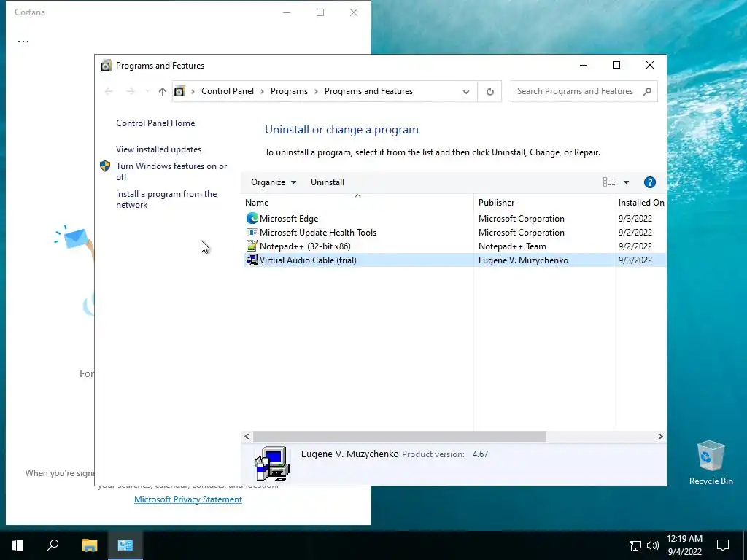Click the horizontal scrollbar thumb
The height and width of the screenshot is (560, 747).
pyautogui.click(x=400, y=436)
